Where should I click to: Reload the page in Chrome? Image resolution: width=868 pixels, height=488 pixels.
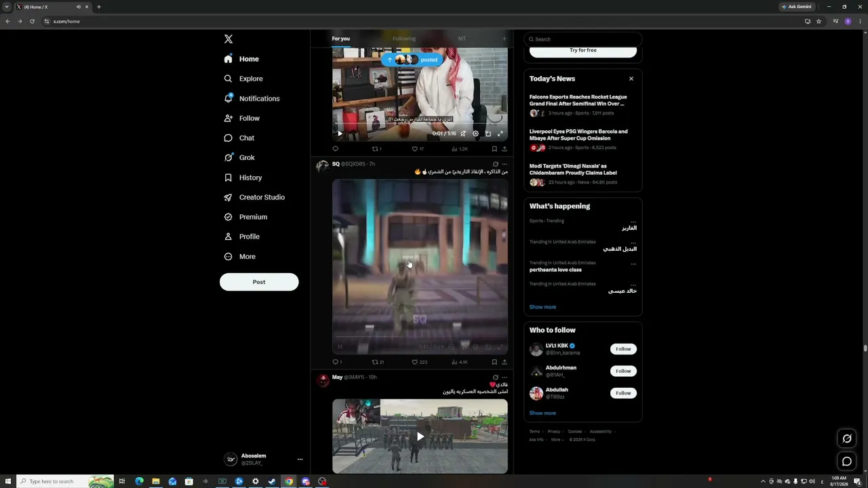tap(32, 21)
